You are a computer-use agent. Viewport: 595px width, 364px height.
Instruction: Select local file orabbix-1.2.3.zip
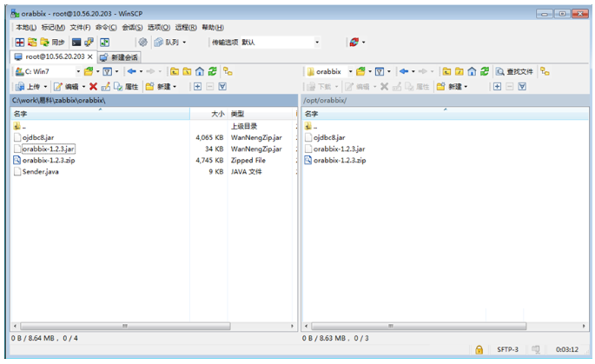coord(49,160)
